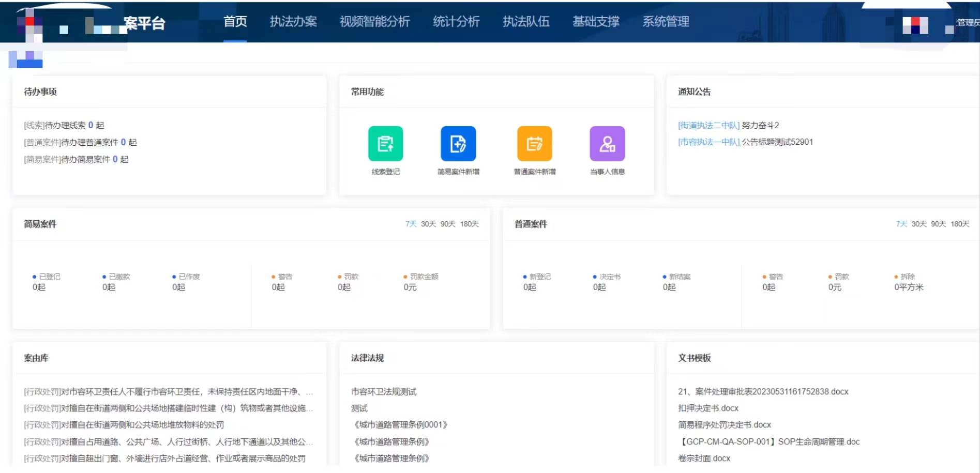The width and height of the screenshot is (980, 473).
Task: Click the 简易案件新增 blue icon
Action: click(458, 144)
